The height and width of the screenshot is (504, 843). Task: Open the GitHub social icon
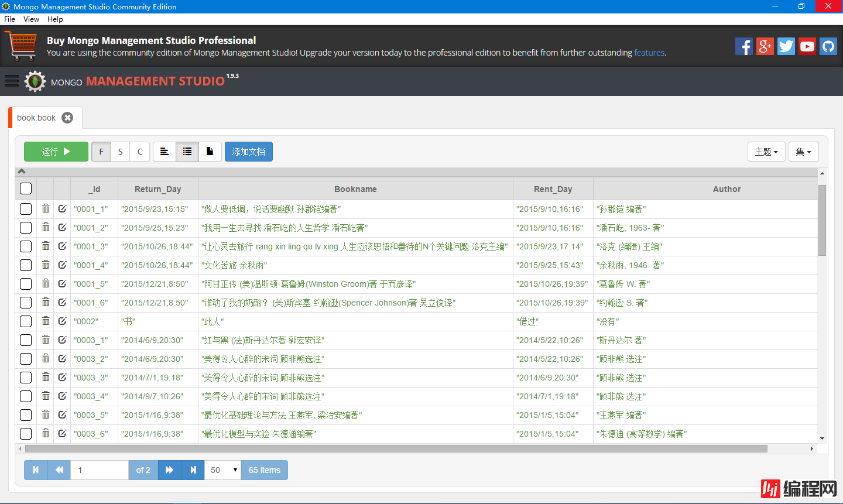[x=828, y=46]
